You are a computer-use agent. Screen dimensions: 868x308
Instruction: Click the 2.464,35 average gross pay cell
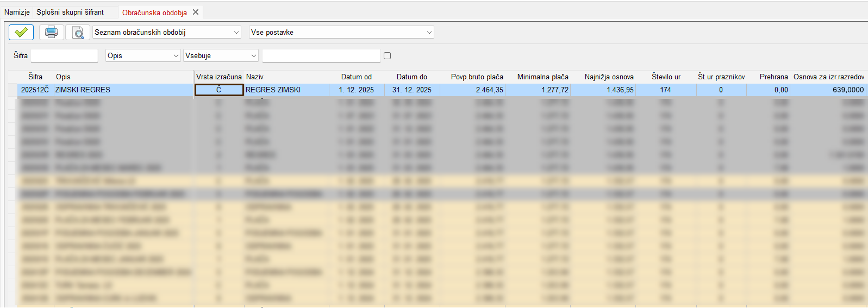(x=473, y=90)
